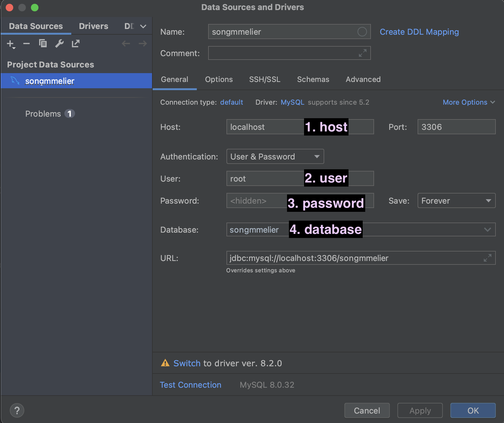Image resolution: width=504 pixels, height=423 pixels.
Task: Remove selected data source with minus icon
Action: click(x=26, y=43)
